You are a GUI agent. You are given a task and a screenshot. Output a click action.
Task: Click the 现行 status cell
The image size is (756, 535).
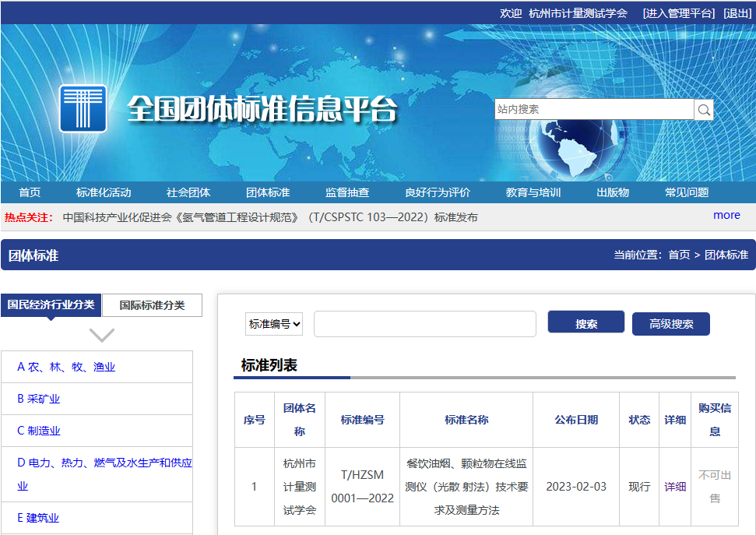pos(639,487)
